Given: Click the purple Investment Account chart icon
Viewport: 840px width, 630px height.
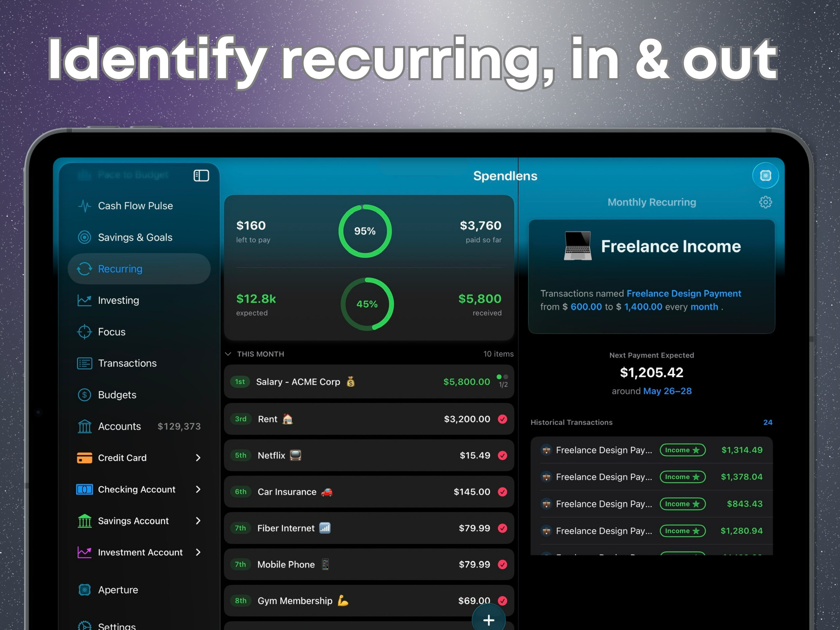Looking at the screenshot, I should (84, 552).
